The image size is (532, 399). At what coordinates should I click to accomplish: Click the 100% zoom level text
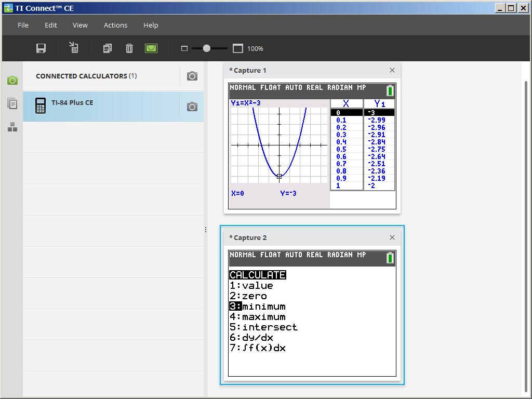point(255,48)
